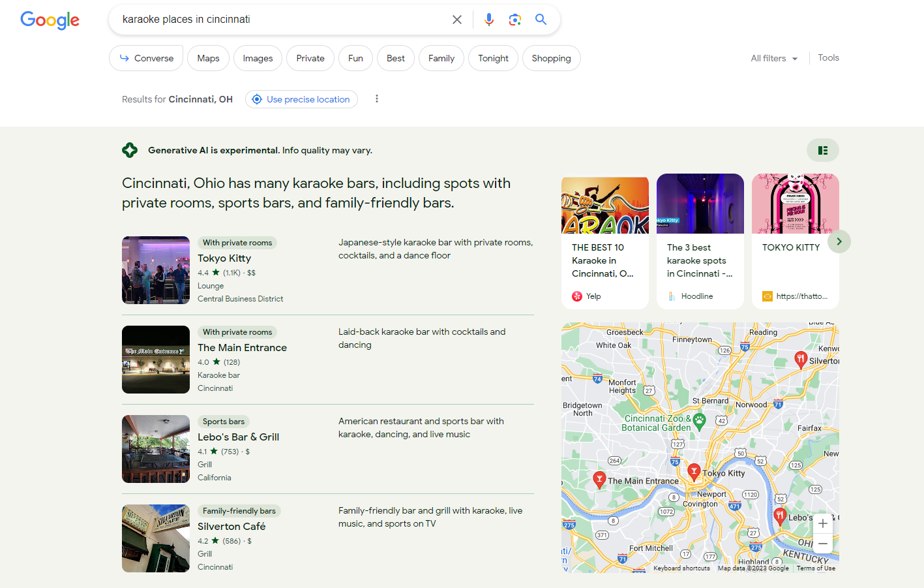Select the Tonight filter chip
Image resolution: width=924 pixels, height=588 pixels.
tap(493, 58)
